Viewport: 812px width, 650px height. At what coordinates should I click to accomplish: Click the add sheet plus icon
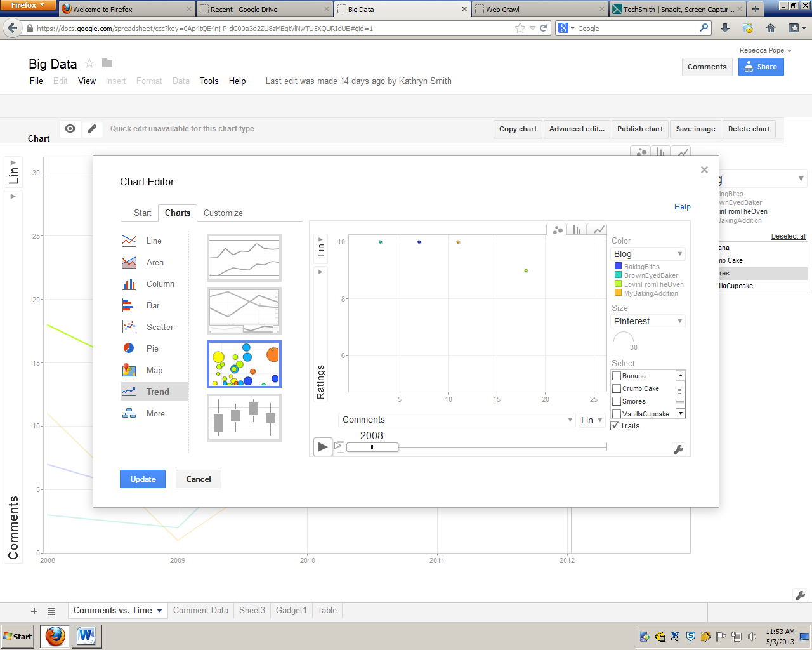coord(34,611)
